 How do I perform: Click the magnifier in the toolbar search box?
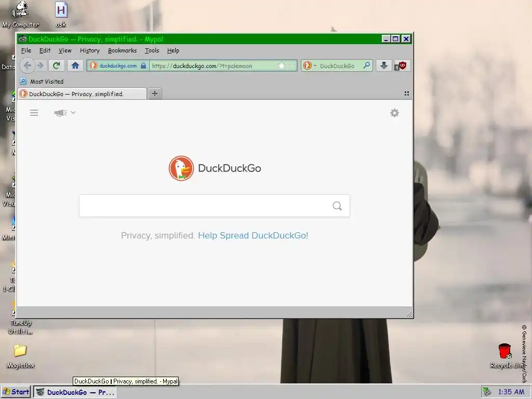[x=366, y=65]
